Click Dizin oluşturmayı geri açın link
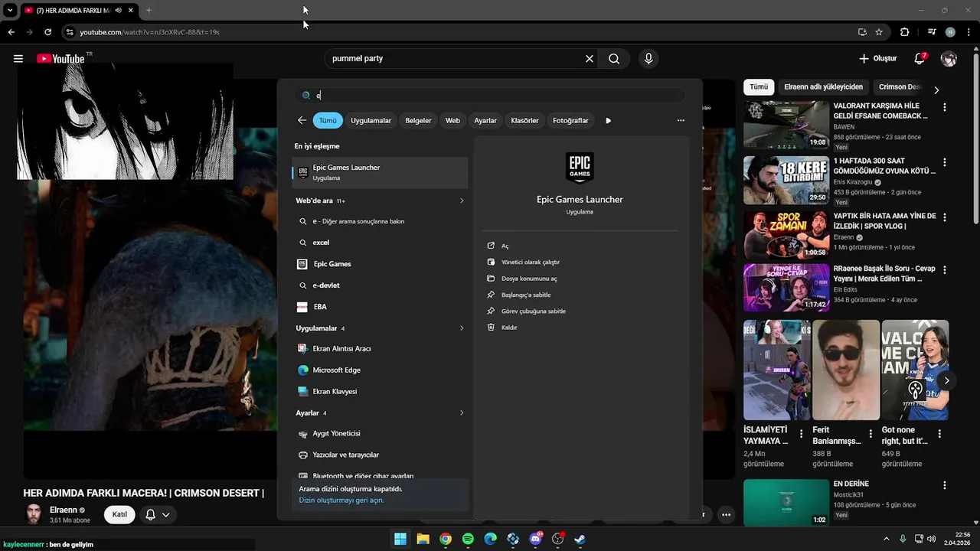This screenshot has width=980, height=551. (x=341, y=500)
